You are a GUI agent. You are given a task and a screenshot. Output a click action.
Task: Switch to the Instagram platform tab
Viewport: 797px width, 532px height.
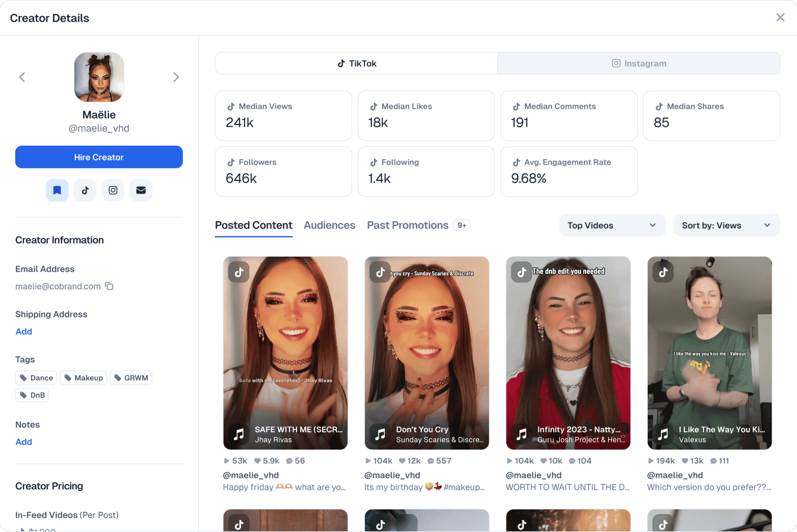coord(639,64)
